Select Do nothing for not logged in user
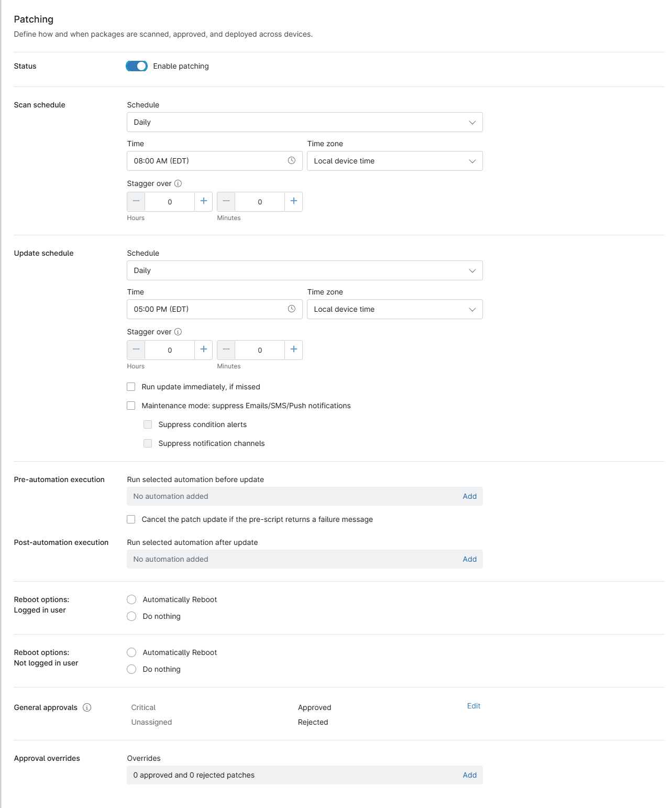 (x=131, y=669)
